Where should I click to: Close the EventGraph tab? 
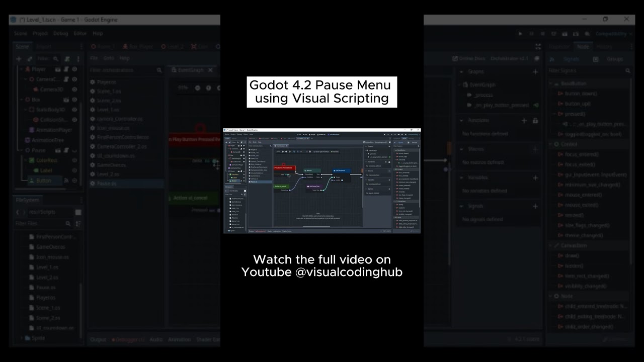tap(210, 70)
